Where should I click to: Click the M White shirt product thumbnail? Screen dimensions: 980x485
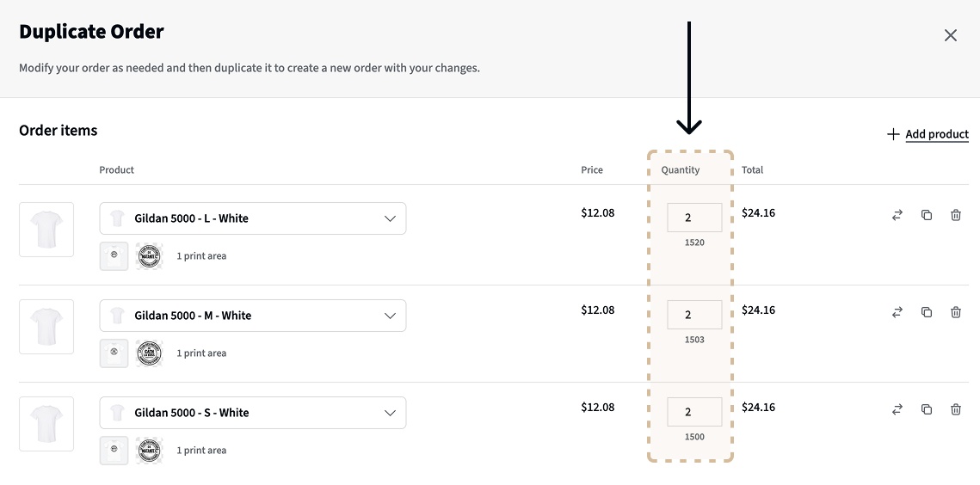[x=46, y=327]
